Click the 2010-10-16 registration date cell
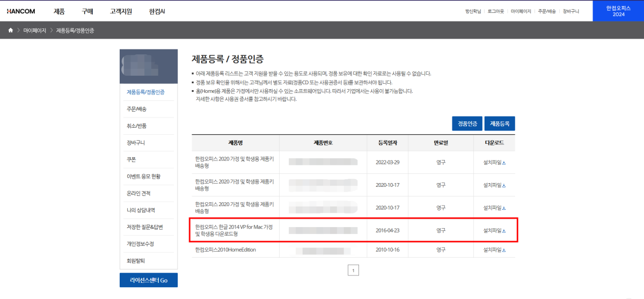 pyautogui.click(x=389, y=250)
